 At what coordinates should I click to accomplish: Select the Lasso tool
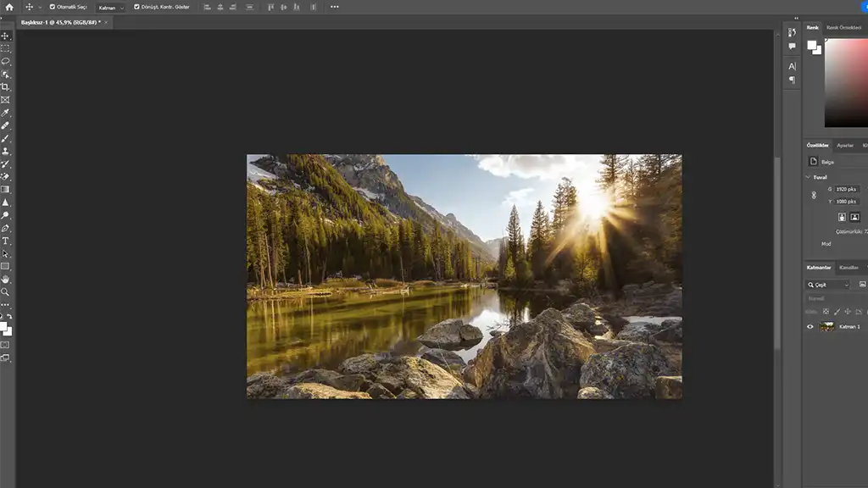5,61
